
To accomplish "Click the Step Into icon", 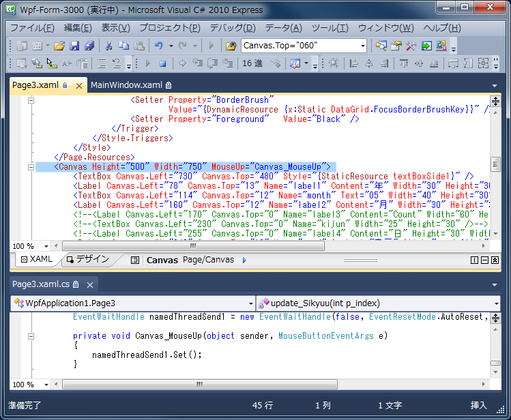I will 197,63.
